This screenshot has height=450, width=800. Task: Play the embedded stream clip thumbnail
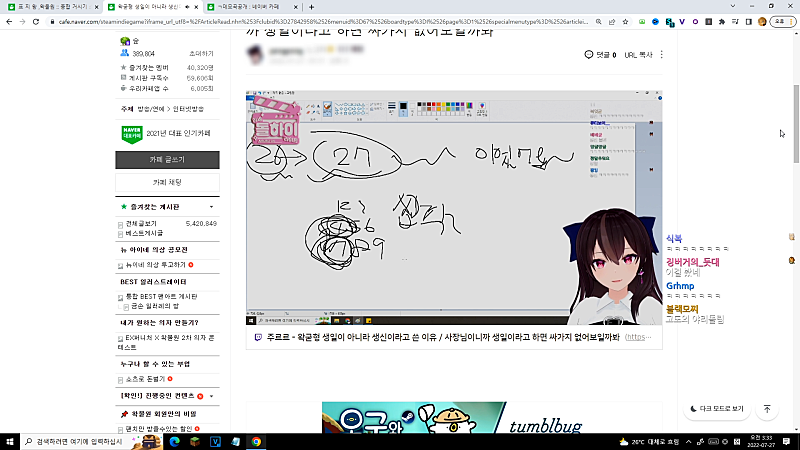454,208
